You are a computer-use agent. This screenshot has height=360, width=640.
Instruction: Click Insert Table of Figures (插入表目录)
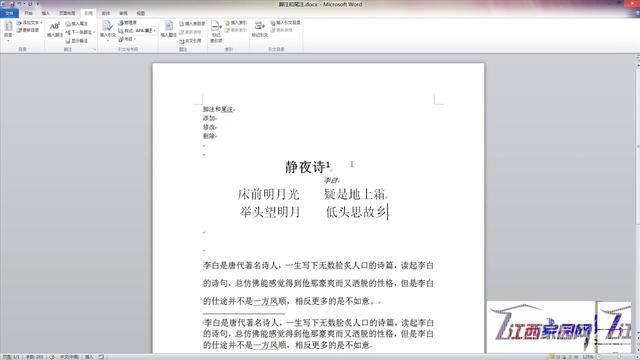coord(192,24)
